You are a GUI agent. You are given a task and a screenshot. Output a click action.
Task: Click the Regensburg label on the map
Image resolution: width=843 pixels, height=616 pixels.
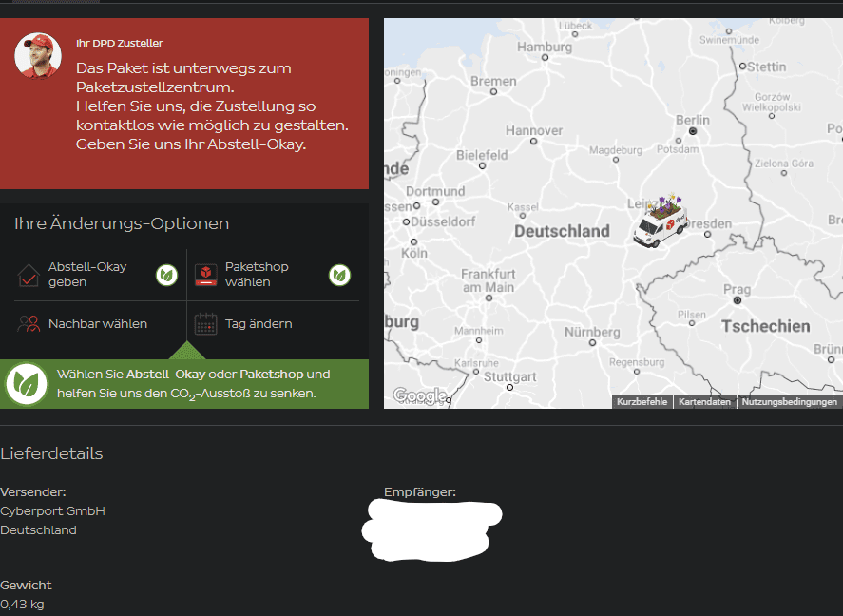(637, 362)
